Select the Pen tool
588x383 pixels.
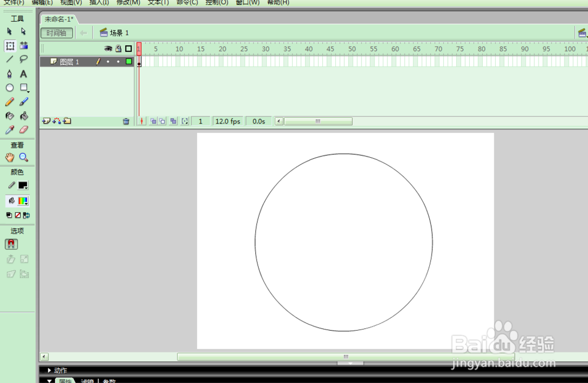coord(9,74)
